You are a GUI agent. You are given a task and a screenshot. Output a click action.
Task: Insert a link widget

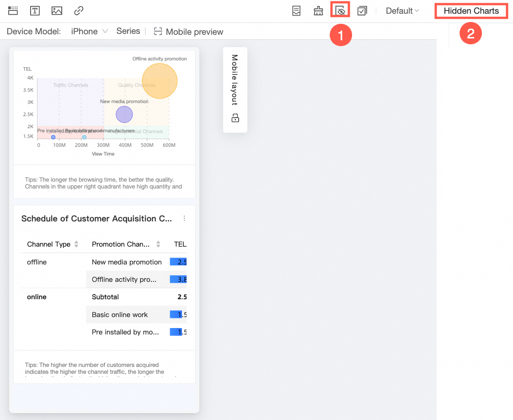[x=79, y=11]
